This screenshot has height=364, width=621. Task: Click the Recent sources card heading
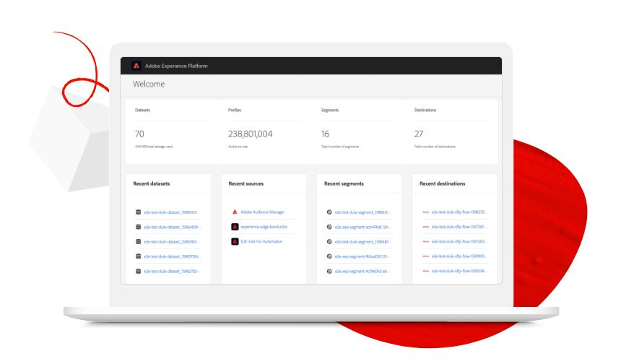pyautogui.click(x=246, y=183)
